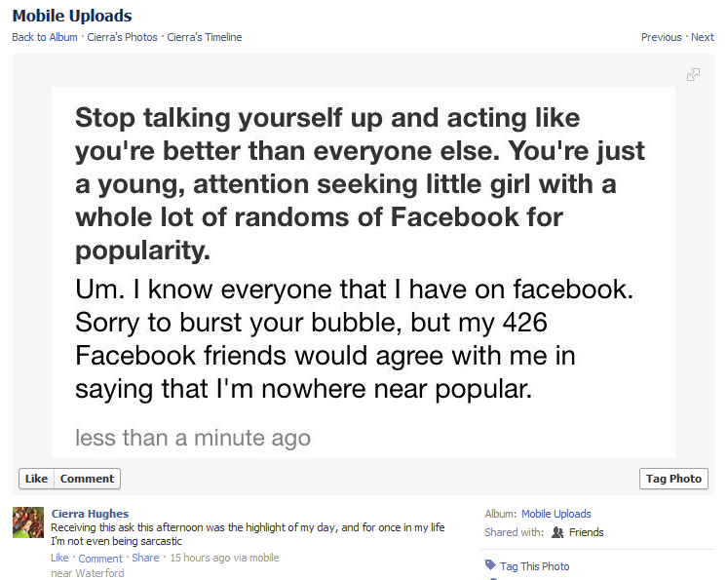This screenshot has width=728, height=580.
Task: Select the Tag This Photo link
Action: pyautogui.click(x=534, y=566)
